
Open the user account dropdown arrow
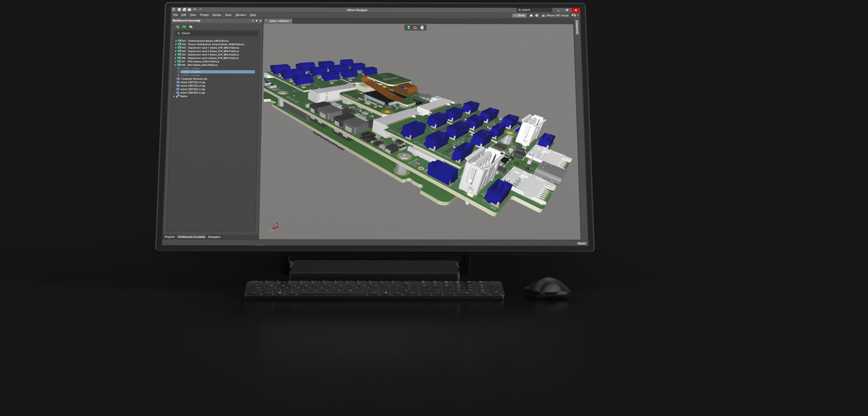coord(578,16)
